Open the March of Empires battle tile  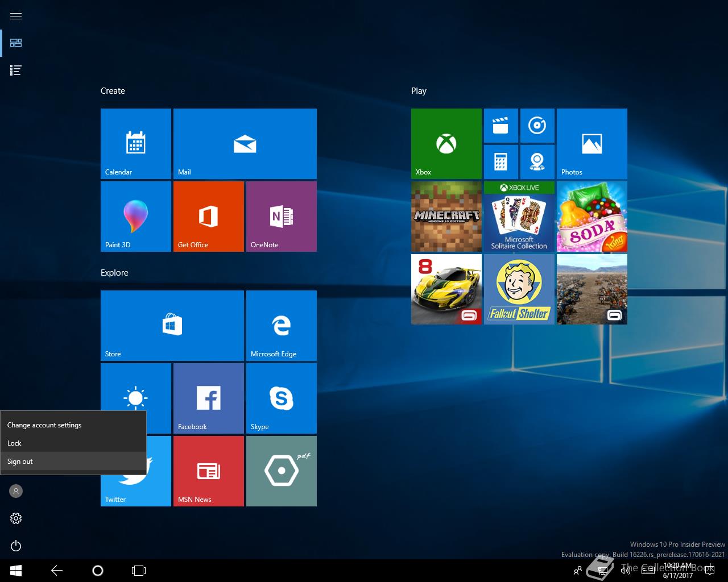[592, 289]
